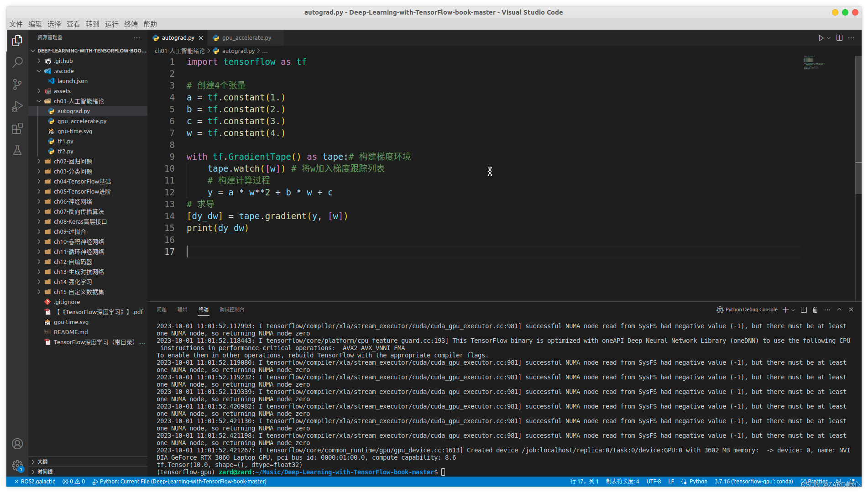The height and width of the screenshot is (493, 868).
Task: Kill terminal with the trash icon
Action: [x=816, y=309]
